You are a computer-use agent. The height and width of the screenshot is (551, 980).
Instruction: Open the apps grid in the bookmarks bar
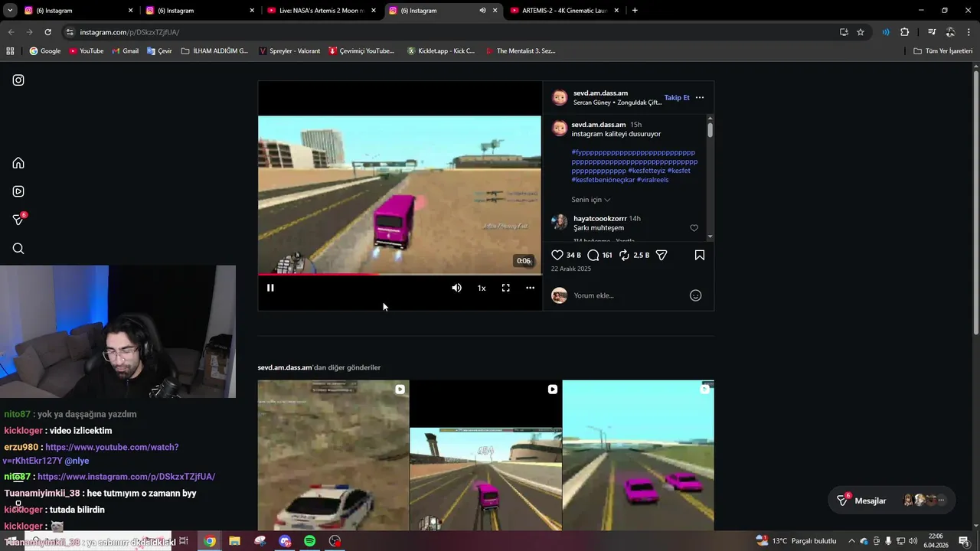tap(10, 51)
